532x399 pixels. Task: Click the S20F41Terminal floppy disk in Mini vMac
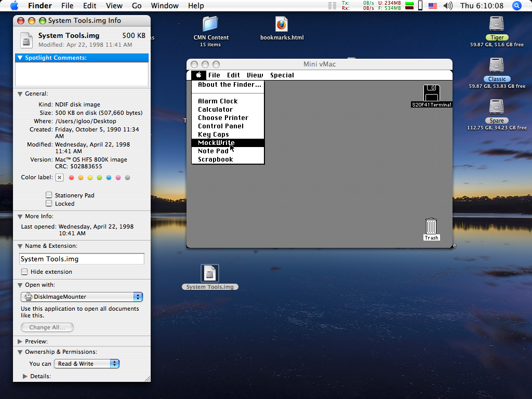[431, 93]
